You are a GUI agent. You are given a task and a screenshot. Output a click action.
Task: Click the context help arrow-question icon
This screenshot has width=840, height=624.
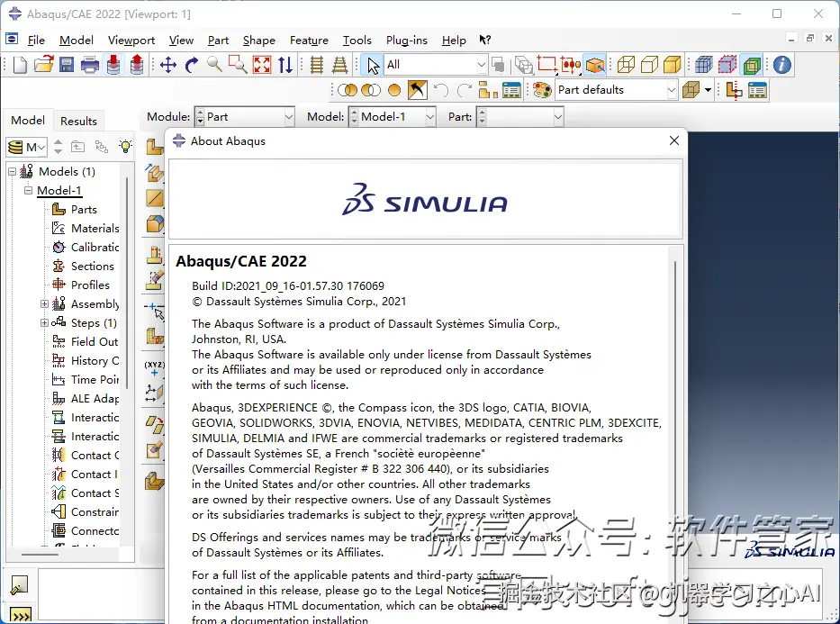click(x=484, y=40)
